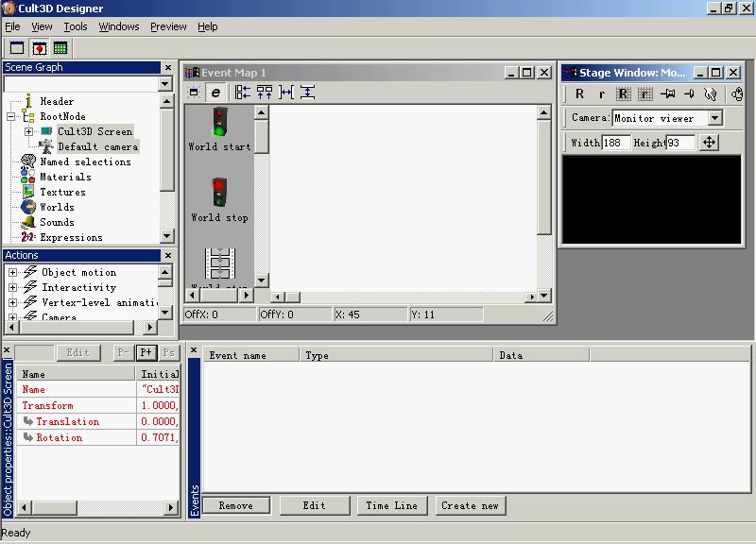The image size is (756, 544).
Task: Click the Sounds bell icon
Action: [28, 222]
